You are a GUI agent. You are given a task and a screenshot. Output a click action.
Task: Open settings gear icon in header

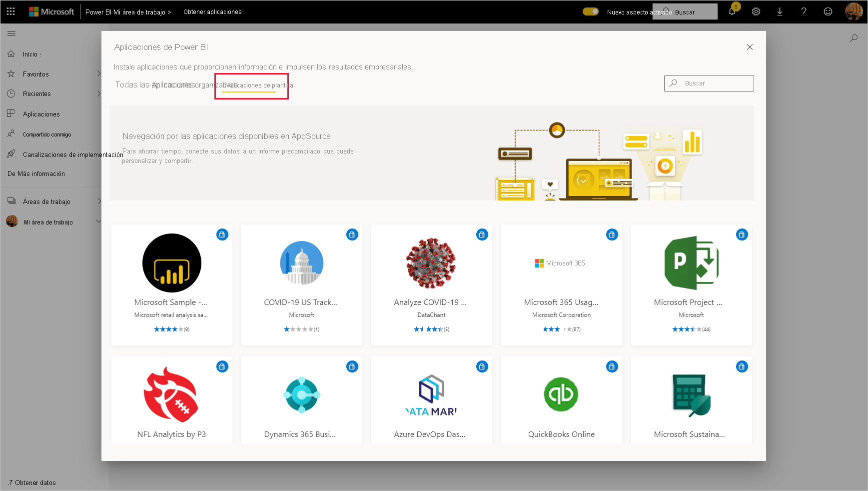[756, 11]
